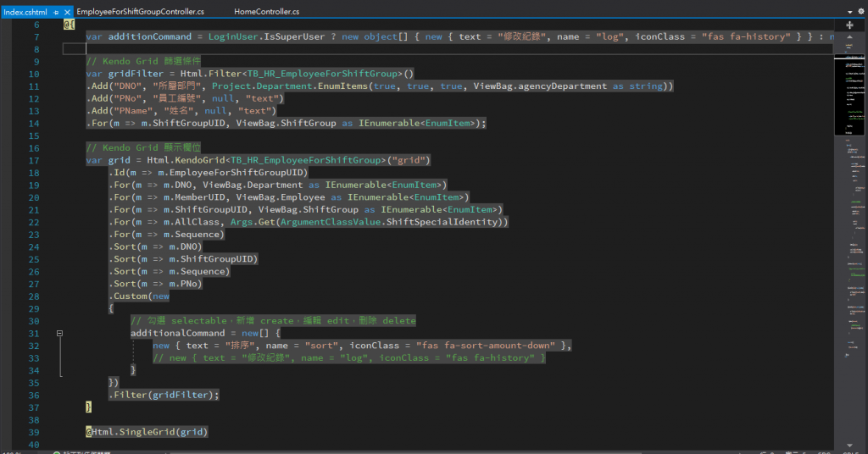The image size is (868, 454).
Task: Click 'additionalCommand' on line 31
Action: (178, 334)
